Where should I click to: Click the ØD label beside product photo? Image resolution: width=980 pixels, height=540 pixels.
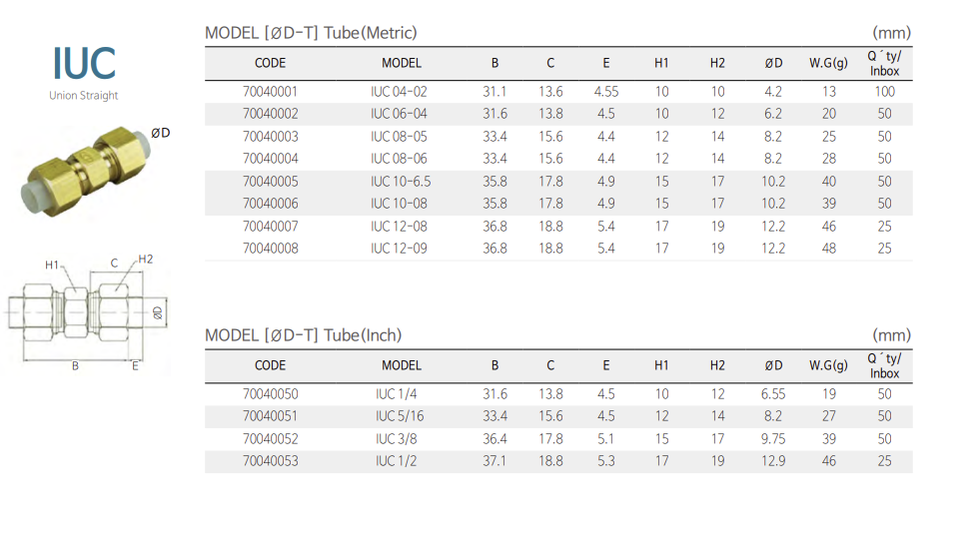point(160,133)
